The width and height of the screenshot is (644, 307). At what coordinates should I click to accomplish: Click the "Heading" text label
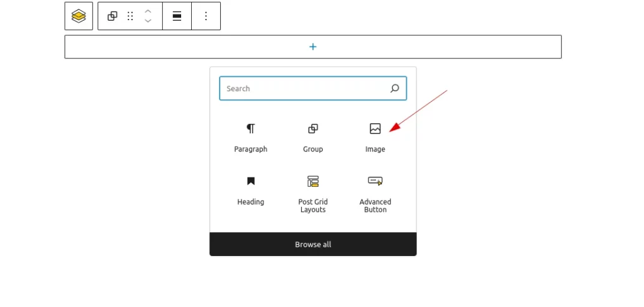250,202
